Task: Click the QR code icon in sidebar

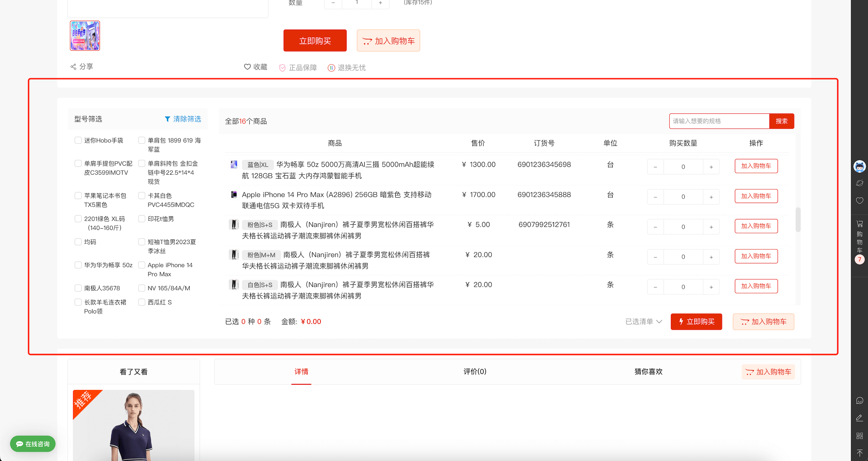Action: click(x=860, y=436)
